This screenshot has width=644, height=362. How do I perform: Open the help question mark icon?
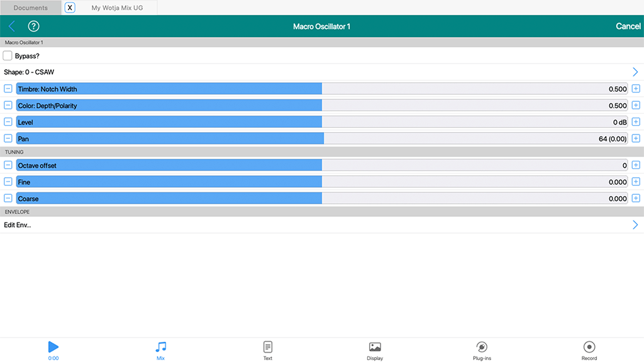click(33, 26)
